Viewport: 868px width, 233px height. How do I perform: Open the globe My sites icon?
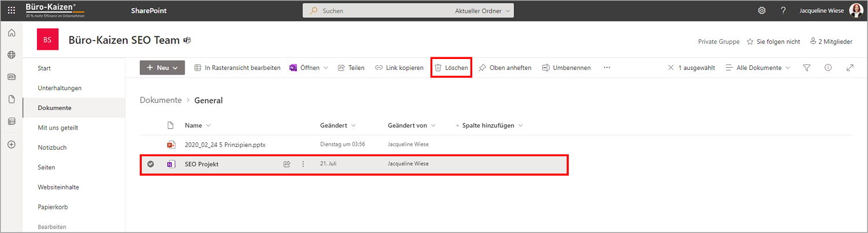pos(11,55)
